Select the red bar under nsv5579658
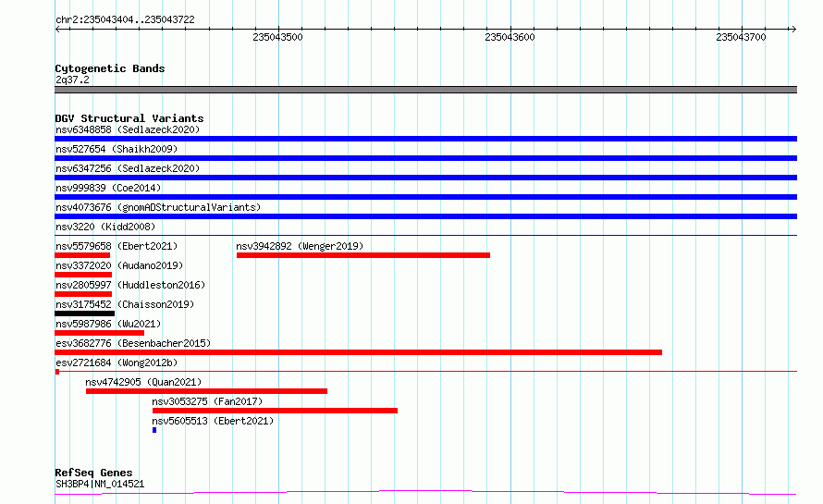Screen dimensions: 823x504 coord(82,255)
